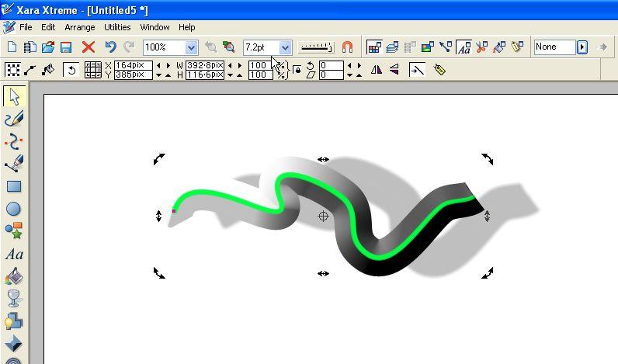Click the Y position field showing 385pix

(x=134, y=75)
